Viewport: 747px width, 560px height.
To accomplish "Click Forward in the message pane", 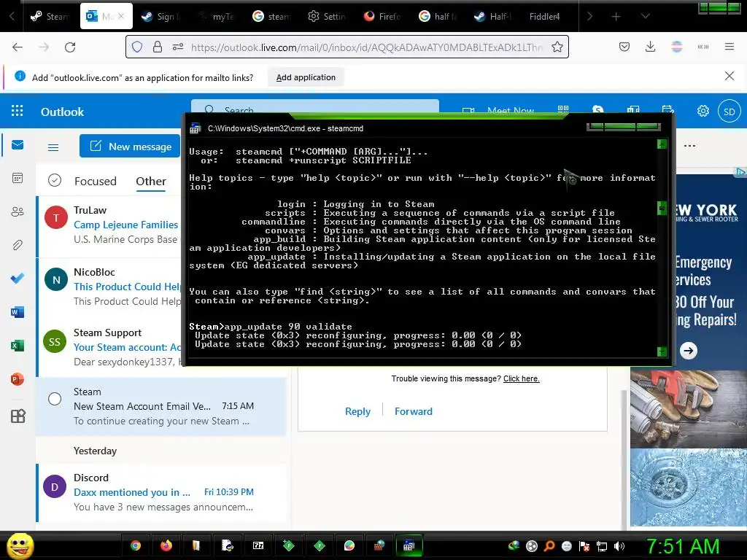I will coord(414,411).
